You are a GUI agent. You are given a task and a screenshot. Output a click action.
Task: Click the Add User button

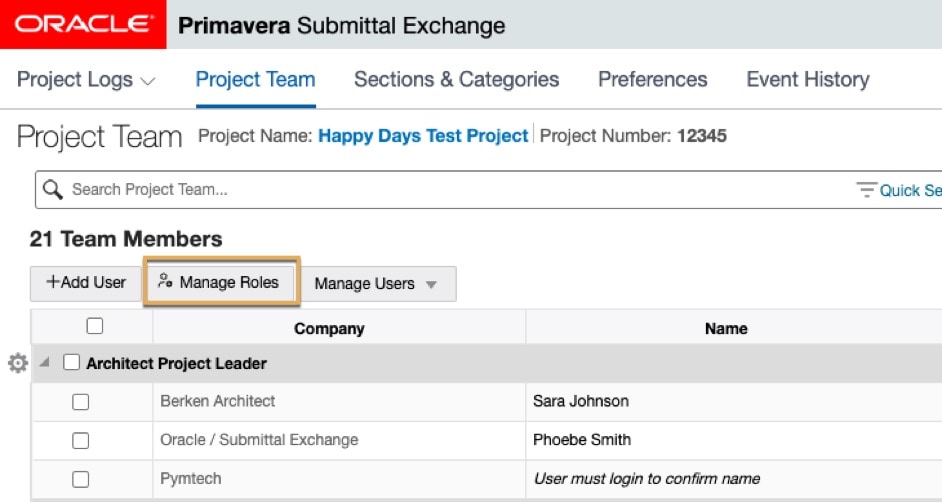tap(86, 283)
